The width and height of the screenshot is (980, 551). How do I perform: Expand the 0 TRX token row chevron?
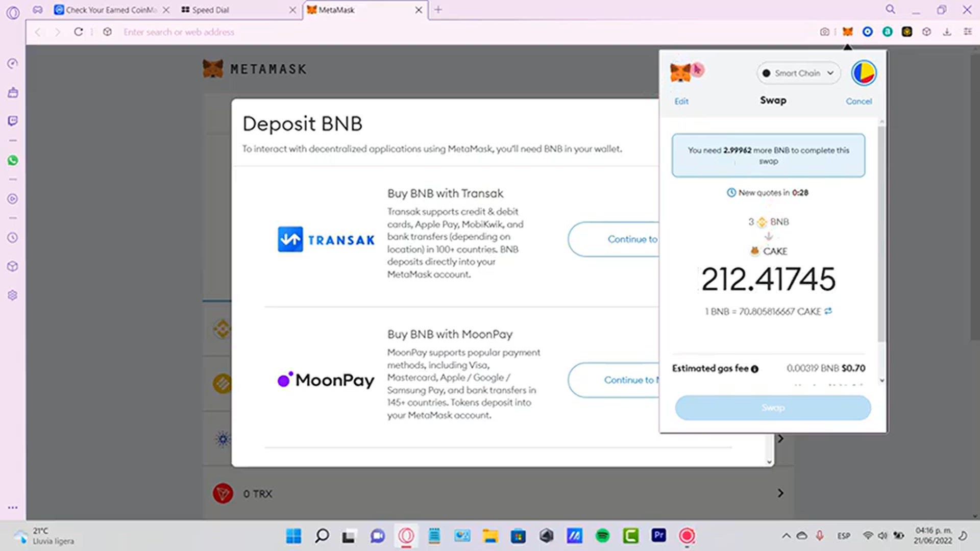780,493
